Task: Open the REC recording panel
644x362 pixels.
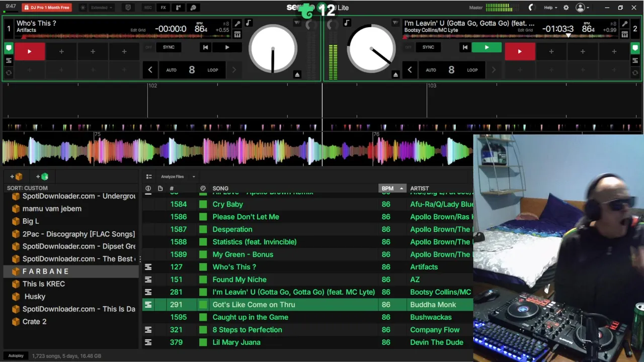Action: click(148, 8)
